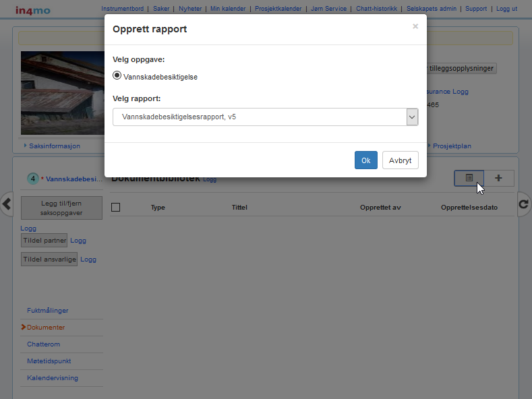Toggle the select-all documents checkbox

pyautogui.click(x=115, y=208)
